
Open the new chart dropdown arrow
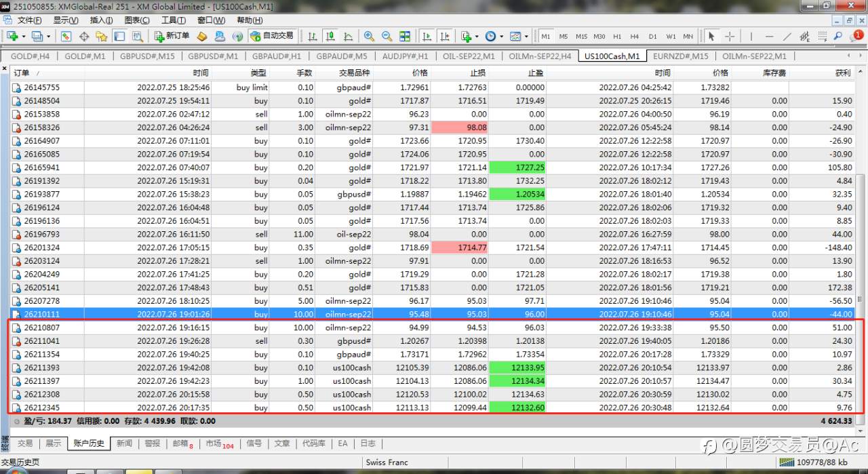[x=24, y=36]
